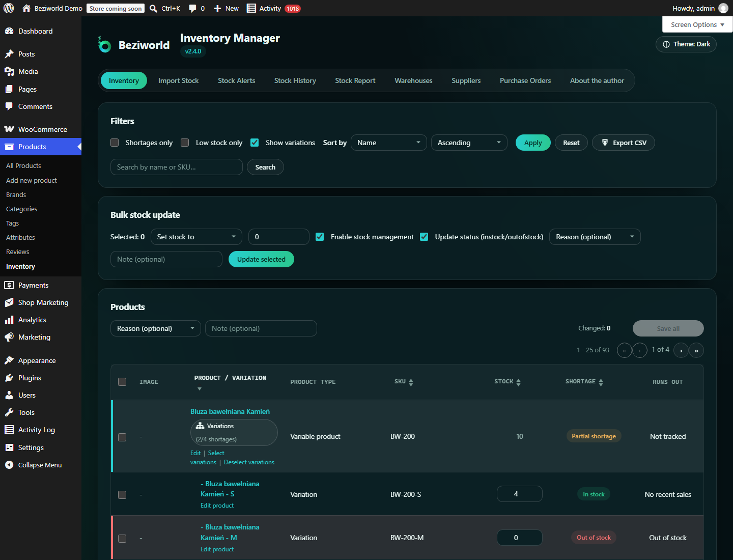Click the Media icon in sidebar
Image resolution: width=733 pixels, height=560 pixels.
(x=9, y=71)
